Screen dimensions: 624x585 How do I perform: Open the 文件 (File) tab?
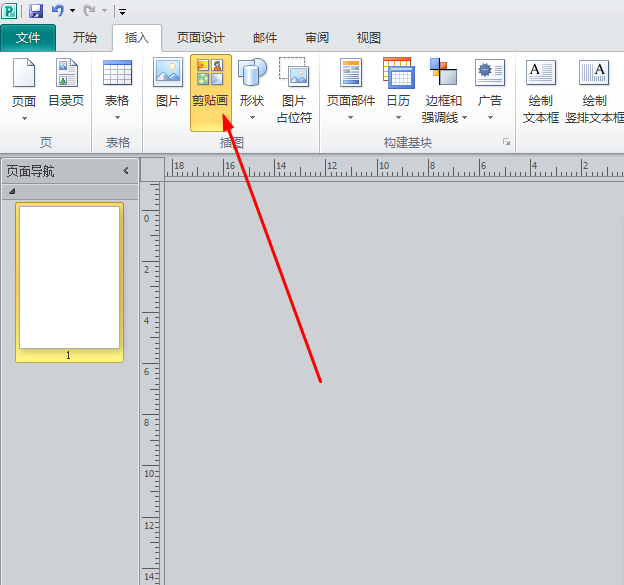point(28,38)
